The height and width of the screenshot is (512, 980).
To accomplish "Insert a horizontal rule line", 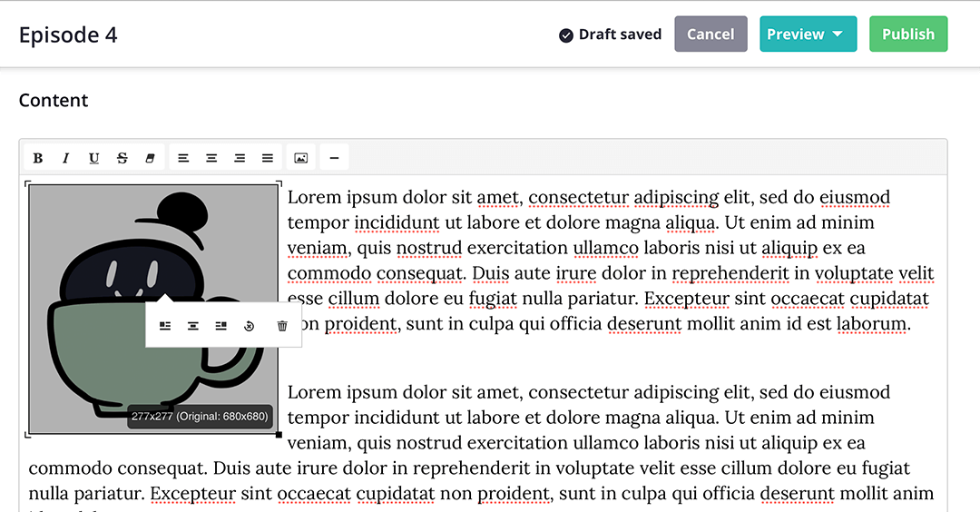I will coord(334,158).
